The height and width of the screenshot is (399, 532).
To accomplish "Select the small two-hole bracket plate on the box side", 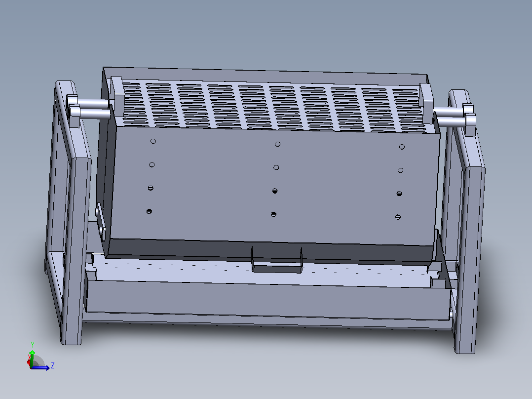I will (x=101, y=221).
